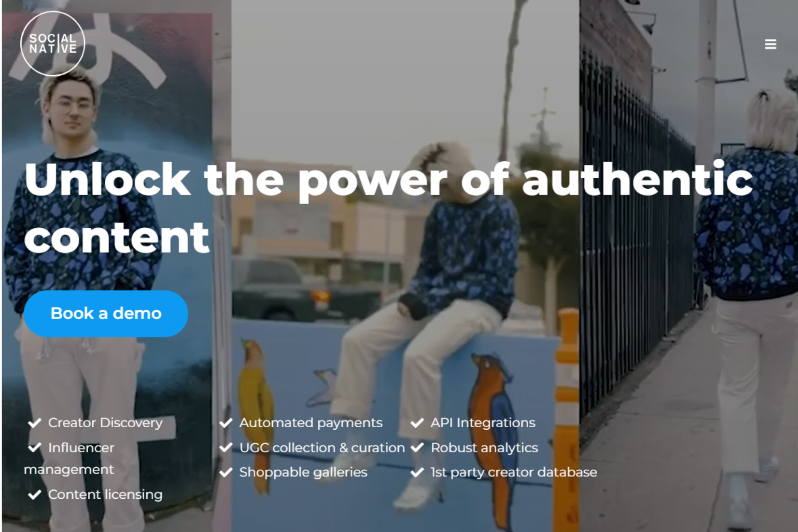Click checkmark beside Influencer management
Viewport: 798px width, 532px height.
(x=34, y=448)
